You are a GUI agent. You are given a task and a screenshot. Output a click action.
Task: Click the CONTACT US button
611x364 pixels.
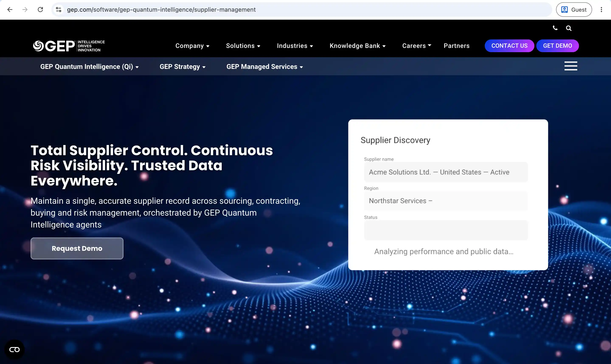point(509,46)
